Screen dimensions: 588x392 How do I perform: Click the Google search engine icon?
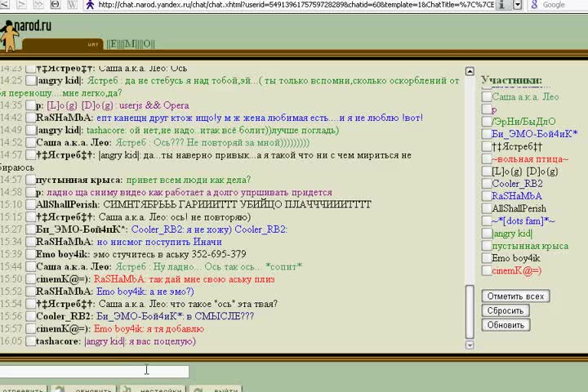click(x=534, y=5)
